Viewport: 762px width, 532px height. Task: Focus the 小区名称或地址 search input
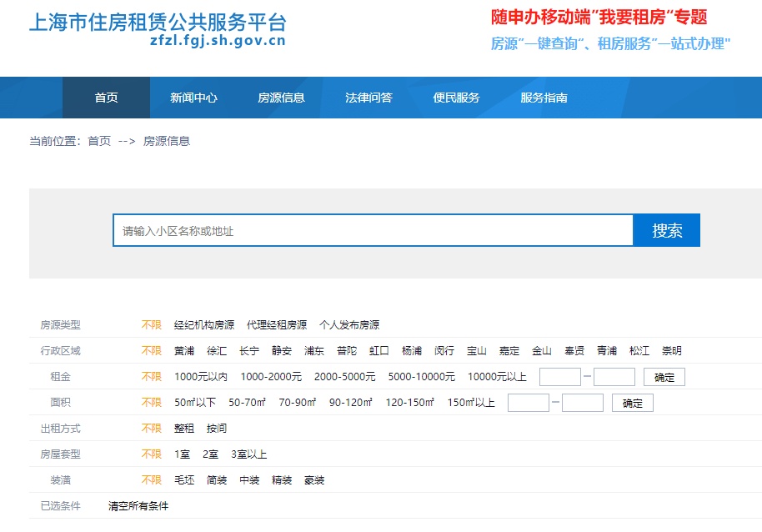pyautogui.click(x=373, y=231)
